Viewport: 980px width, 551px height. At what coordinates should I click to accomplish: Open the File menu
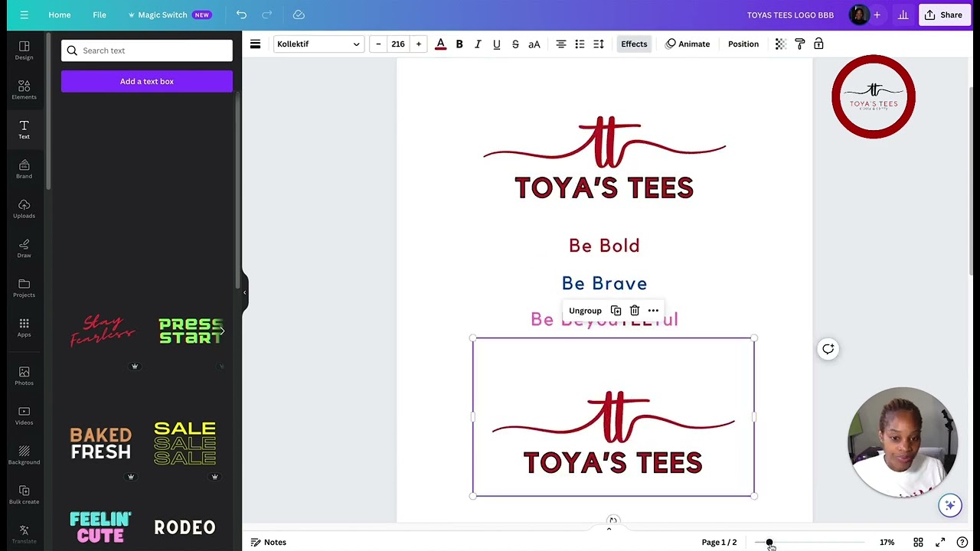100,15
